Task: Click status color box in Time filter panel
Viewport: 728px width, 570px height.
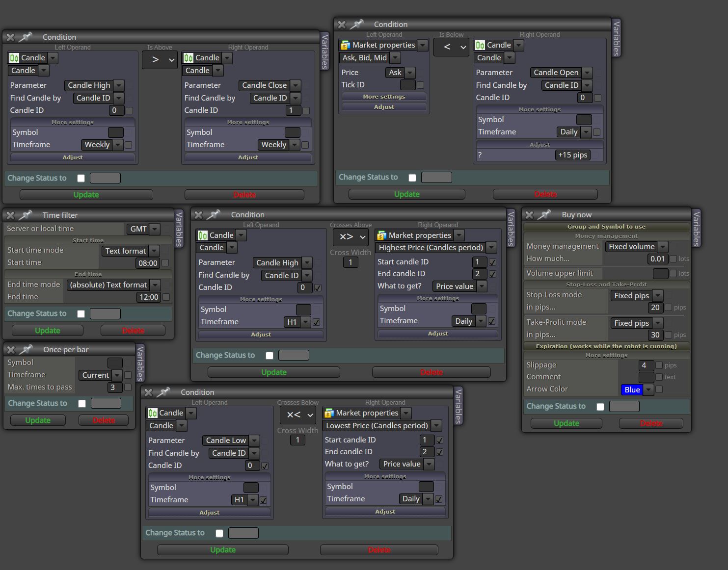Action: coord(105,314)
